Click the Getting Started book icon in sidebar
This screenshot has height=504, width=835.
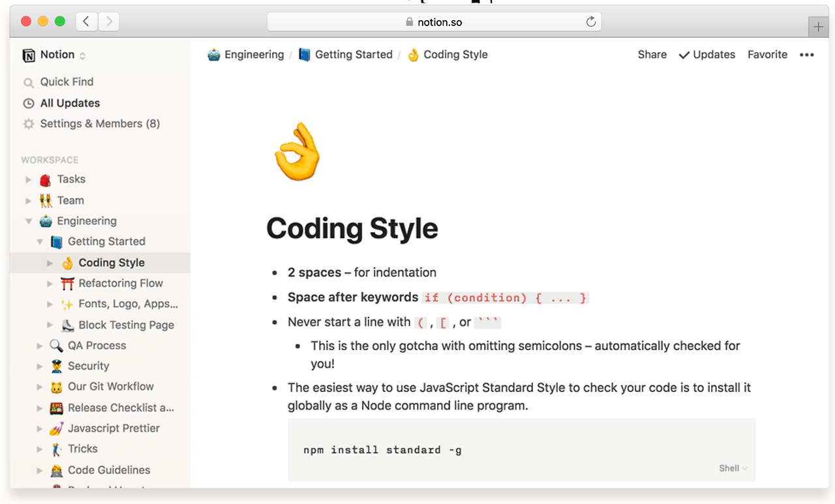[57, 242]
